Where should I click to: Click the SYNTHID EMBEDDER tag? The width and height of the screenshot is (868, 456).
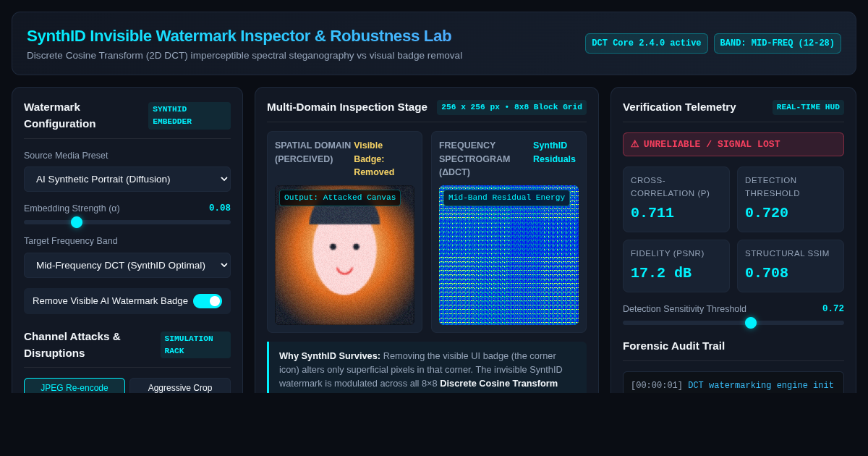click(x=190, y=115)
